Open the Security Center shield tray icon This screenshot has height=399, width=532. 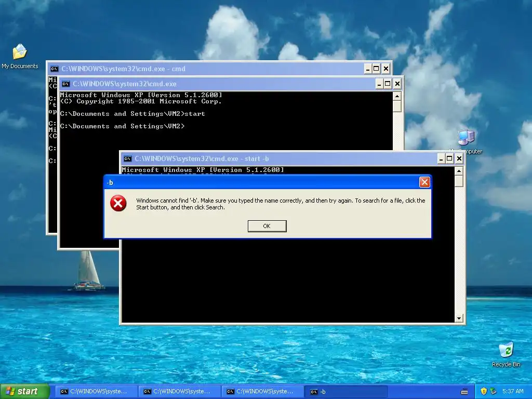(484, 391)
